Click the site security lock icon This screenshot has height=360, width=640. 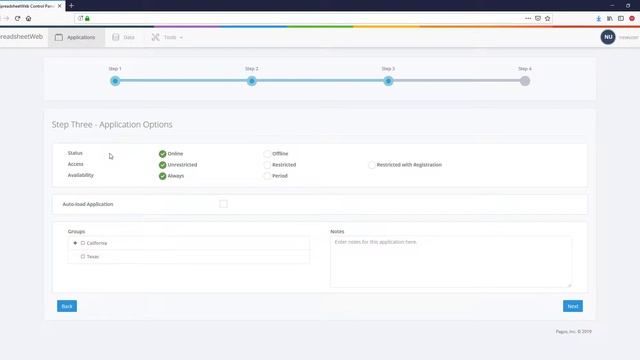[x=87, y=18]
